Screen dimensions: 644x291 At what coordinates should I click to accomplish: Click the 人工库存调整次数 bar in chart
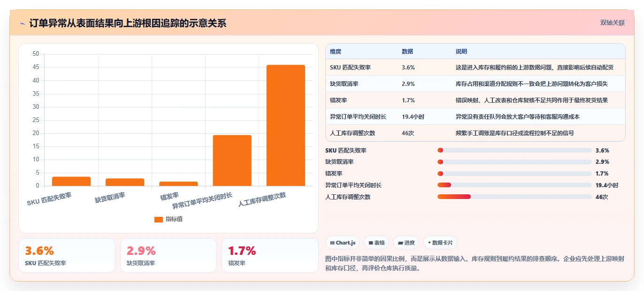286,125
